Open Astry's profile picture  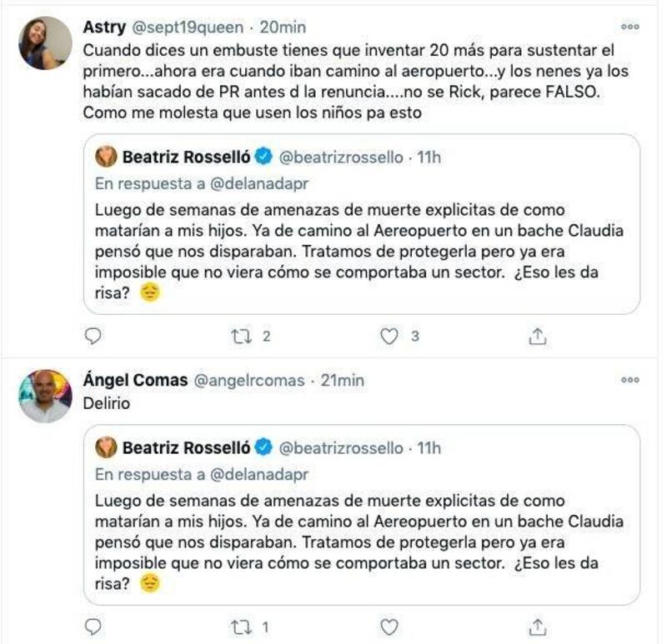point(45,42)
